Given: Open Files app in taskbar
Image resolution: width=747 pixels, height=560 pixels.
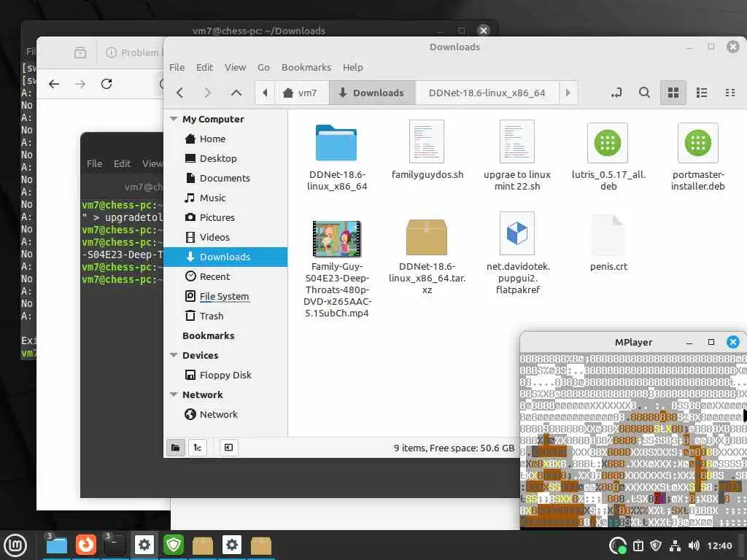Looking at the screenshot, I should click(x=56, y=545).
